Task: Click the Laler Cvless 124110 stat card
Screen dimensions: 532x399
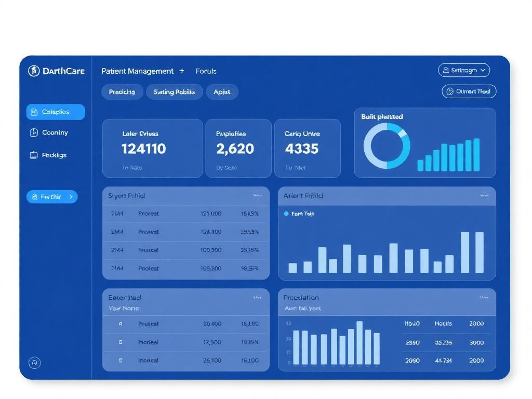Action: tap(153, 148)
